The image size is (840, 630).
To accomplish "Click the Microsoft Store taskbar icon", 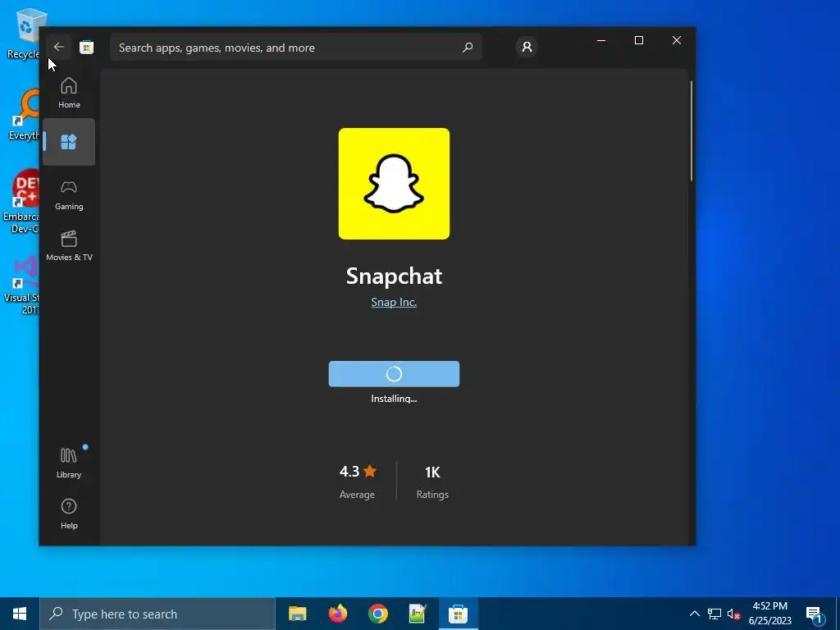I will (458, 614).
